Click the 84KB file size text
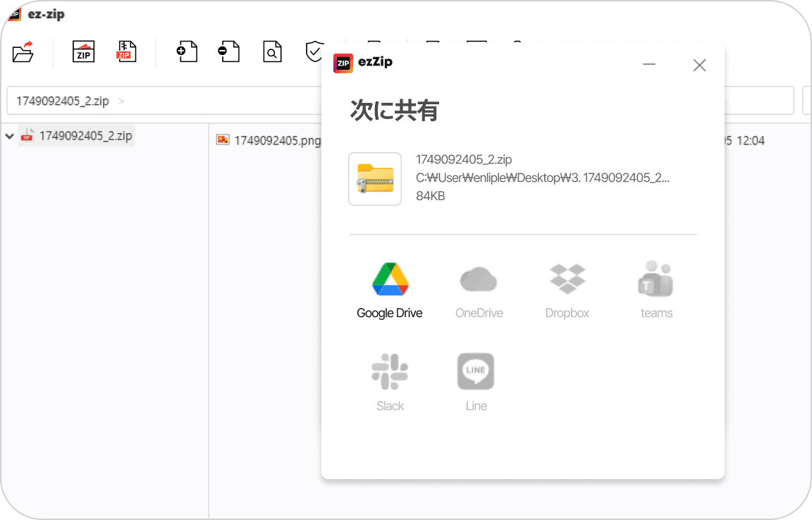 [431, 196]
